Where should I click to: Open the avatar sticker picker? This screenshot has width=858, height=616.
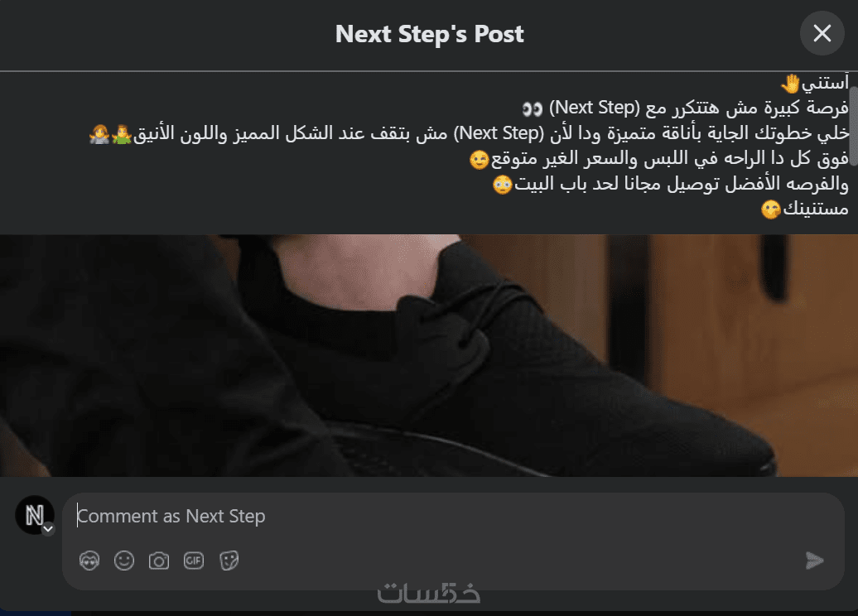coord(89,561)
